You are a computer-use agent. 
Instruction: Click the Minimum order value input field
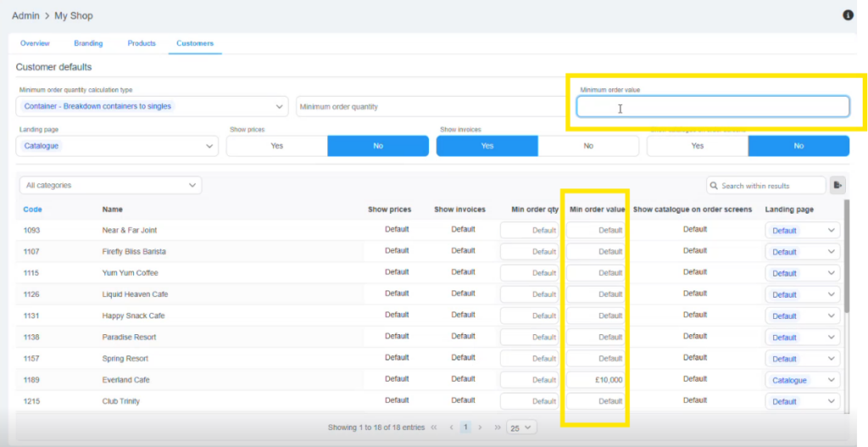(x=713, y=106)
